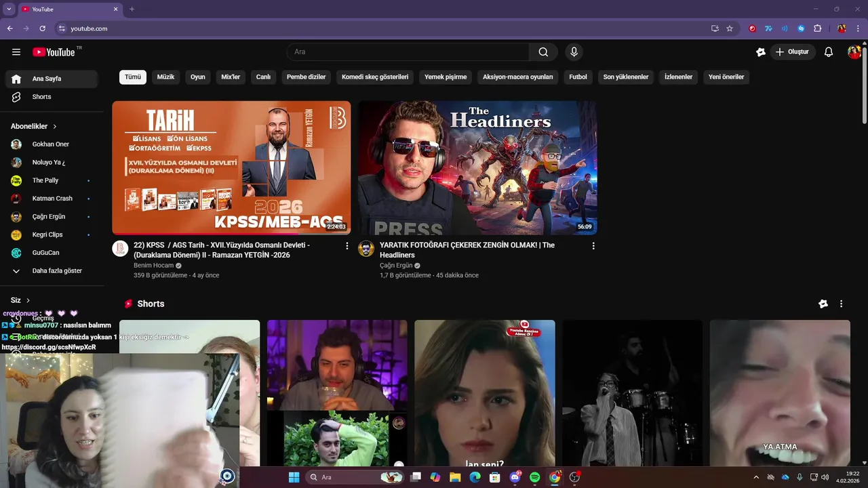The height and width of the screenshot is (488, 868).
Task: Open the Short with YA ATMA caption
Action: click(x=780, y=393)
